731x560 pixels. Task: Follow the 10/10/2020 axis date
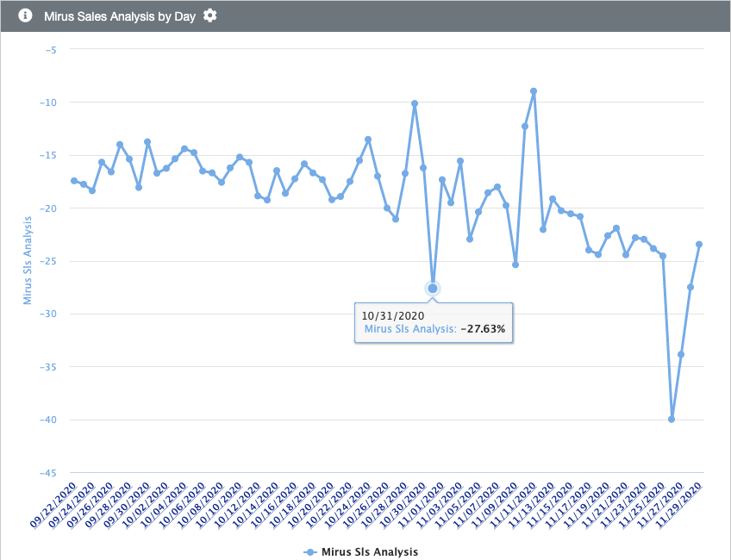[218, 506]
